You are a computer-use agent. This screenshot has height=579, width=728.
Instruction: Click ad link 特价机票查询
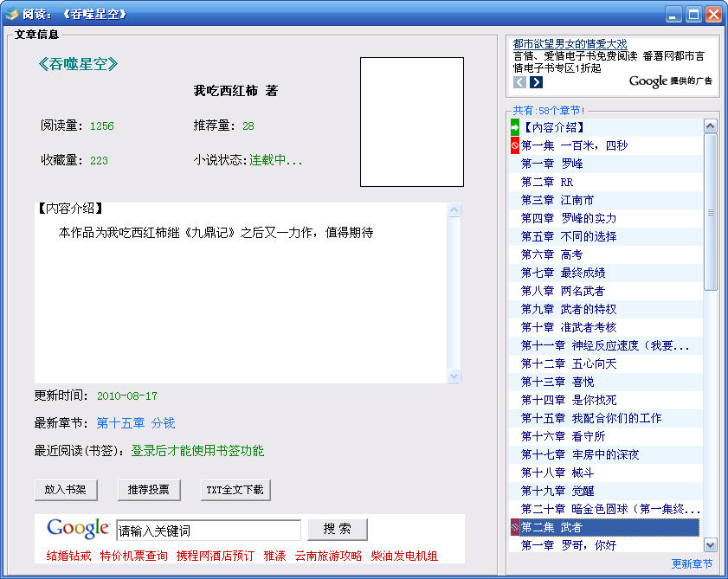133,556
